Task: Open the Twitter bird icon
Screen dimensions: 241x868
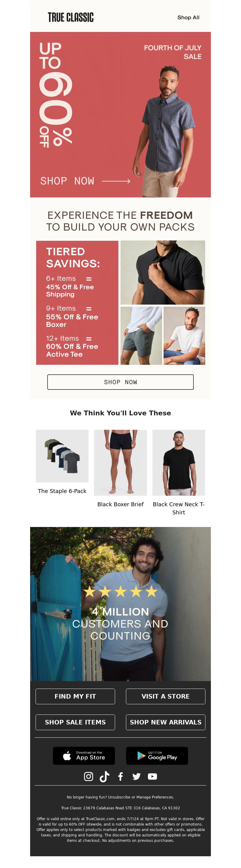Action: [x=136, y=777]
